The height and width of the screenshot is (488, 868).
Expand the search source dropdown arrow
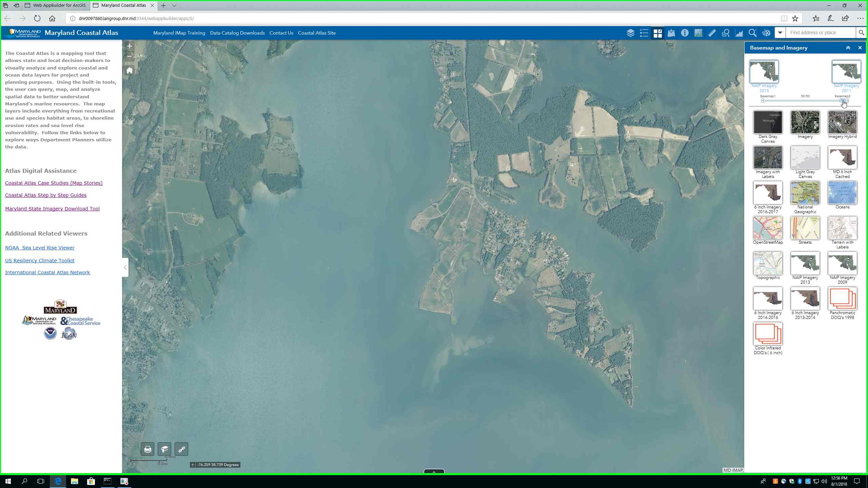coord(780,33)
